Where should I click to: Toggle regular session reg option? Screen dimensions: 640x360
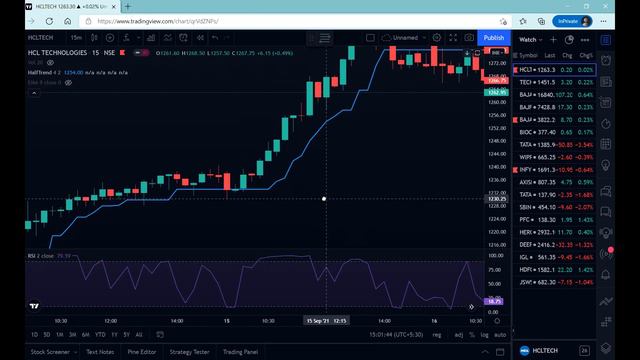[437, 335]
